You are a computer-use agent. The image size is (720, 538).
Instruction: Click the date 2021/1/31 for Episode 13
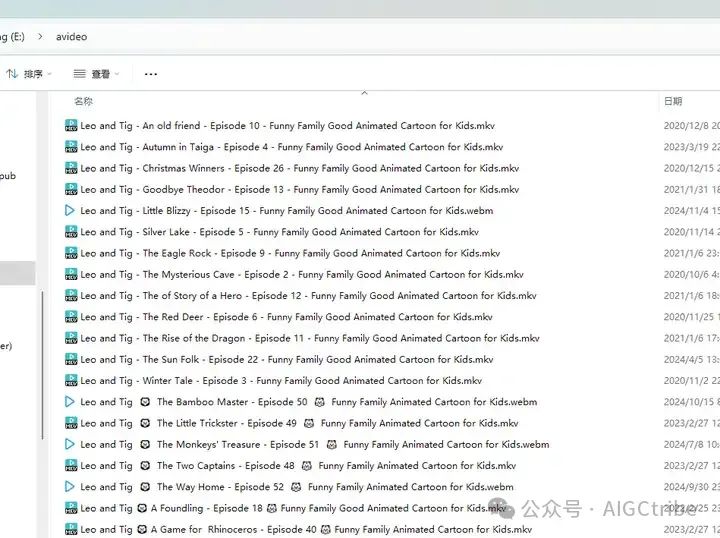tap(692, 189)
